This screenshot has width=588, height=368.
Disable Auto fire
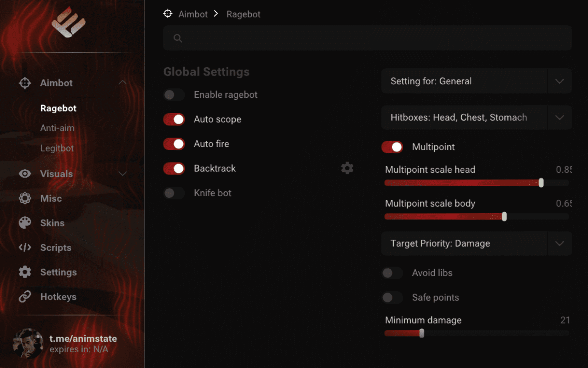(174, 144)
